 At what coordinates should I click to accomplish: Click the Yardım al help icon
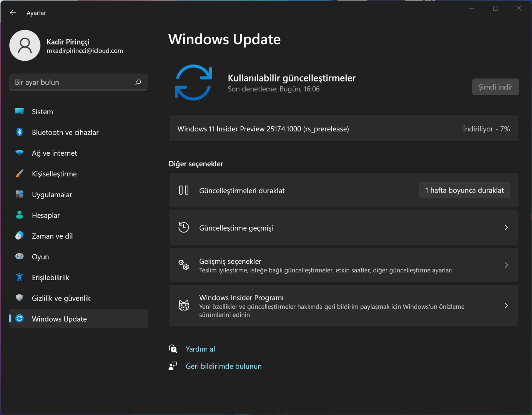173,349
